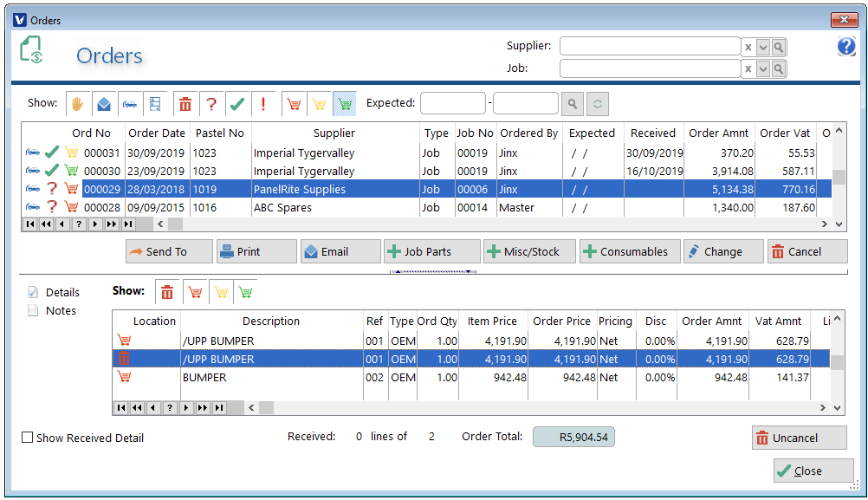The width and height of the screenshot is (868, 500).
Task: Check the Notes checkbox
Action: (x=33, y=310)
